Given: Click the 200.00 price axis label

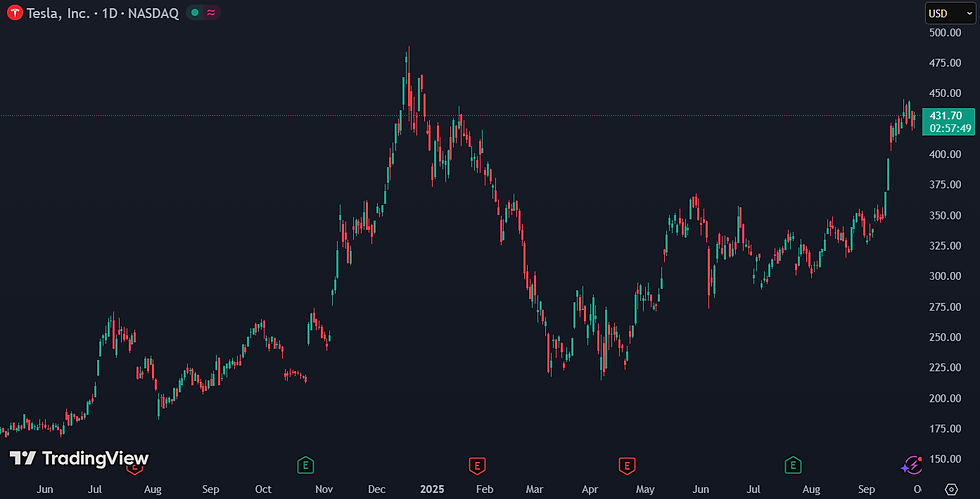Looking at the screenshot, I should (x=945, y=398).
